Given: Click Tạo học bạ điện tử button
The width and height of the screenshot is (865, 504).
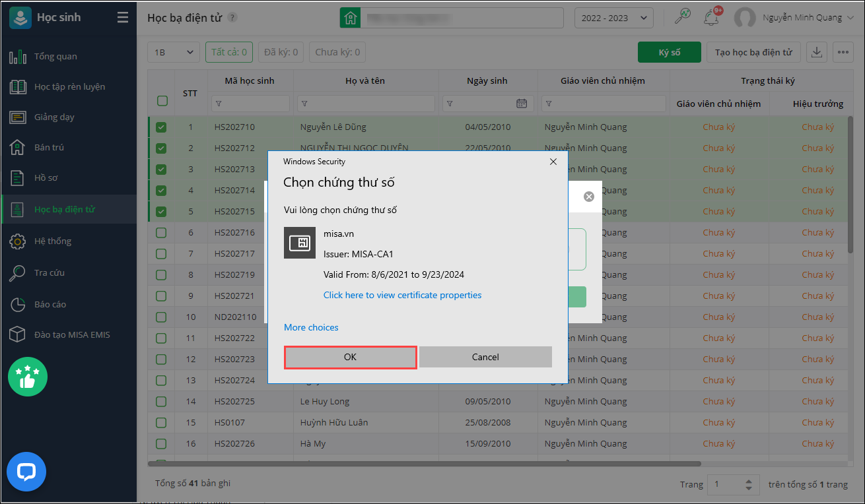Looking at the screenshot, I should [753, 52].
